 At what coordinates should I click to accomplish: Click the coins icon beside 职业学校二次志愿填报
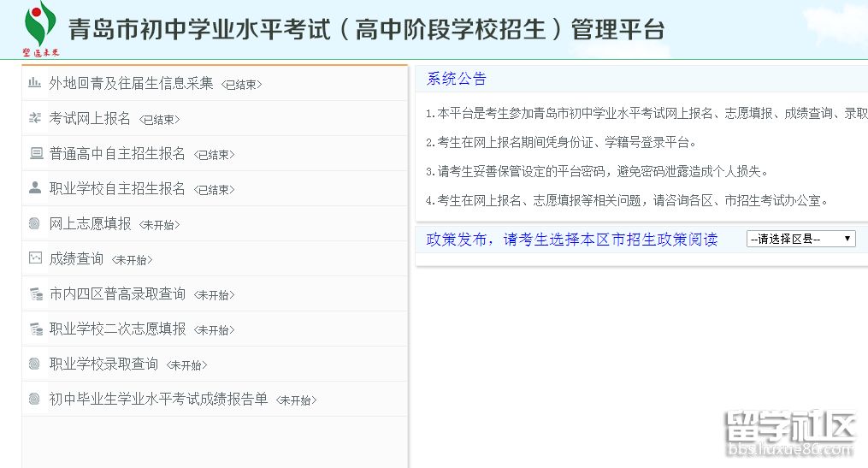[x=35, y=329]
